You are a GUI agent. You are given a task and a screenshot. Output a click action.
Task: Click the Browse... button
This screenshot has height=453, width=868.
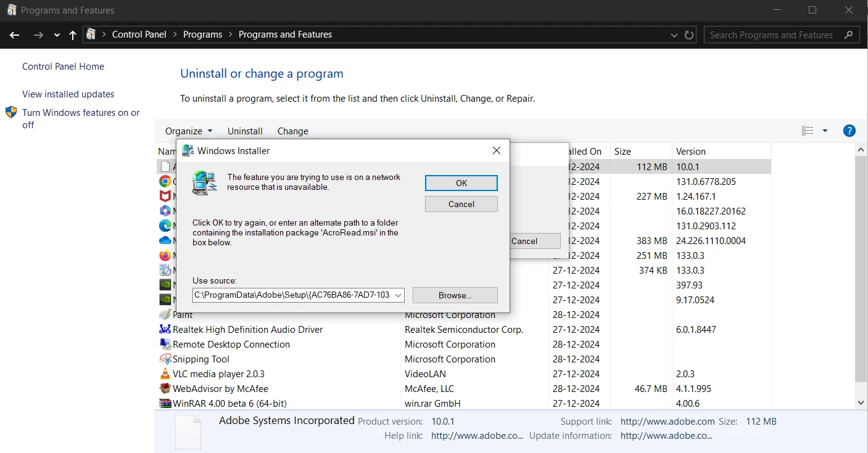click(455, 295)
